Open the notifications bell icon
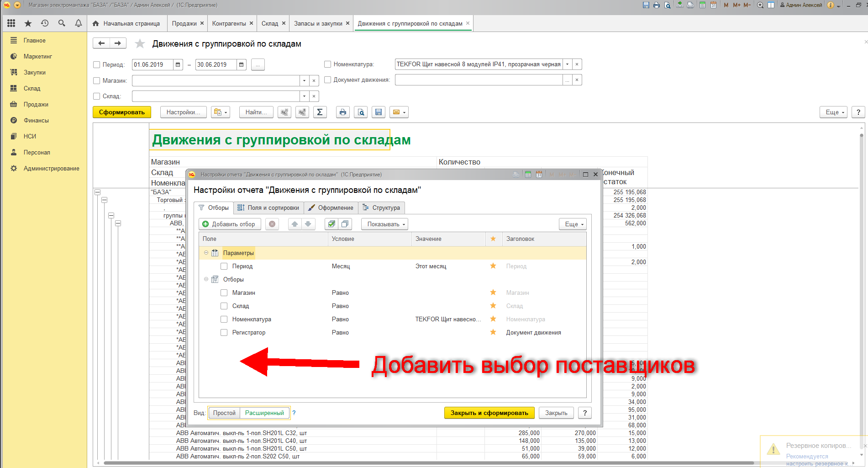 click(x=79, y=23)
